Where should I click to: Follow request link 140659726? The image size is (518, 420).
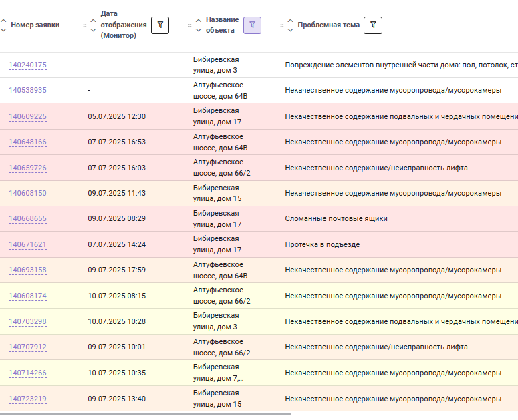click(x=27, y=168)
